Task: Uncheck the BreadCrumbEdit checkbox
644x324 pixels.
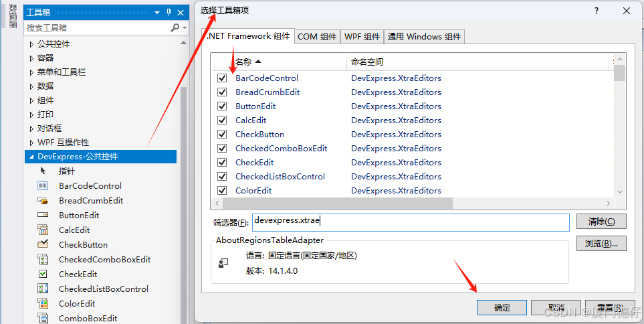Action: pyautogui.click(x=222, y=92)
